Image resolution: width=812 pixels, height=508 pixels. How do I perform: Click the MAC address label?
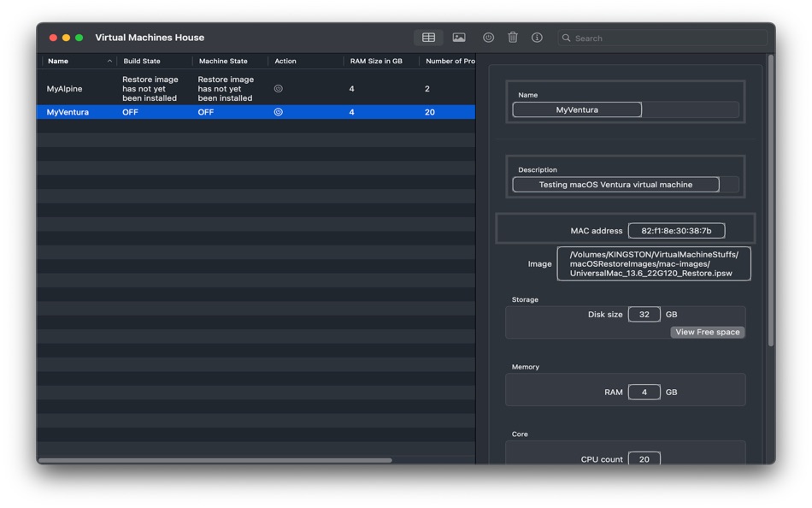pos(596,231)
